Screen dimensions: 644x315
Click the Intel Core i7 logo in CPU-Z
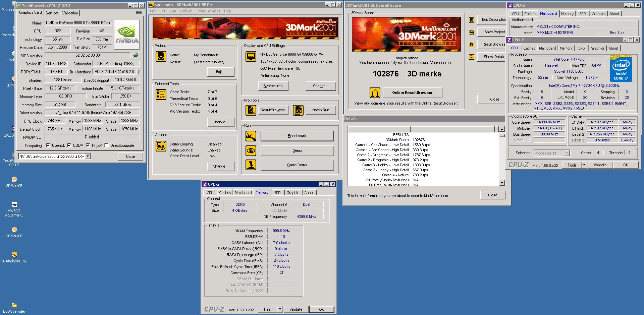pyautogui.click(x=621, y=69)
